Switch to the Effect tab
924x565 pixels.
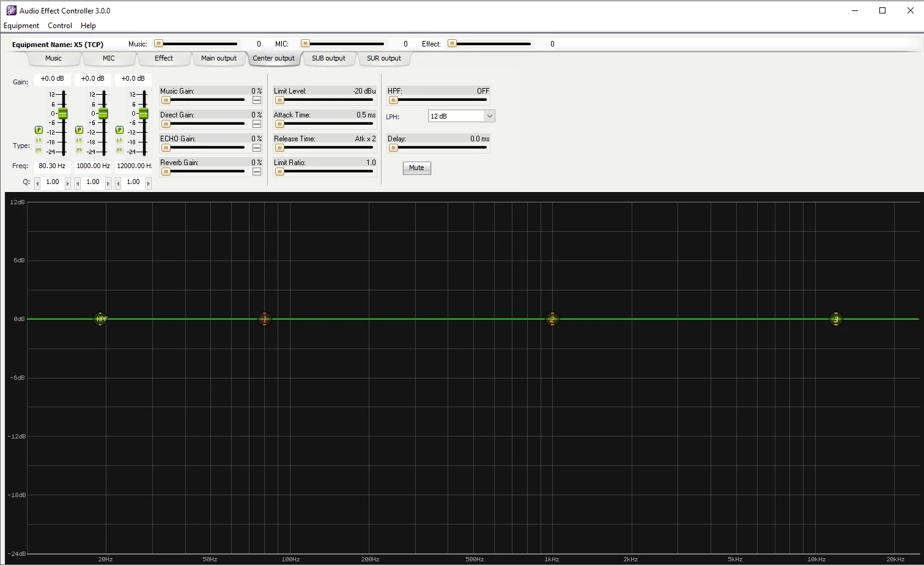pos(163,59)
